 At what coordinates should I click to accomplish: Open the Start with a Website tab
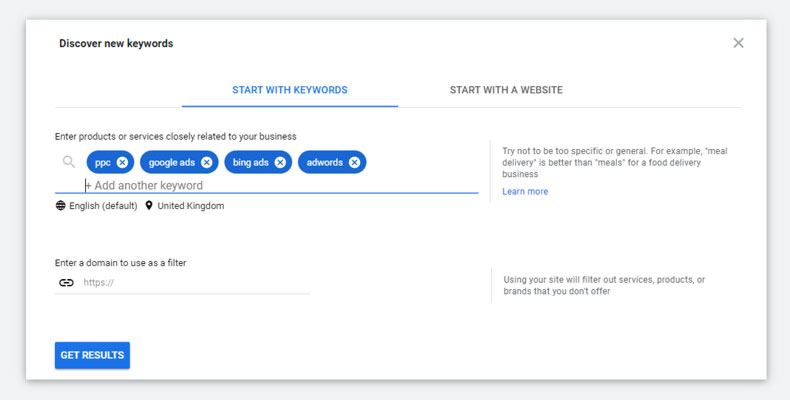pos(506,90)
